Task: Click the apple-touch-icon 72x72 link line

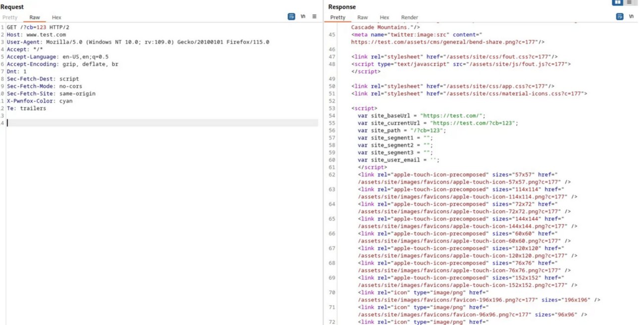Action: (x=458, y=204)
